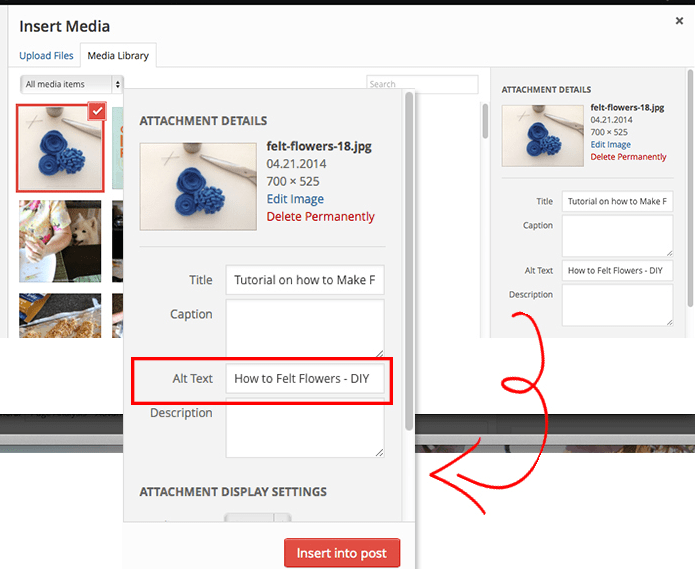Focus the Search media field
Image resolution: width=695 pixels, height=569 pixels.
[x=422, y=84]
